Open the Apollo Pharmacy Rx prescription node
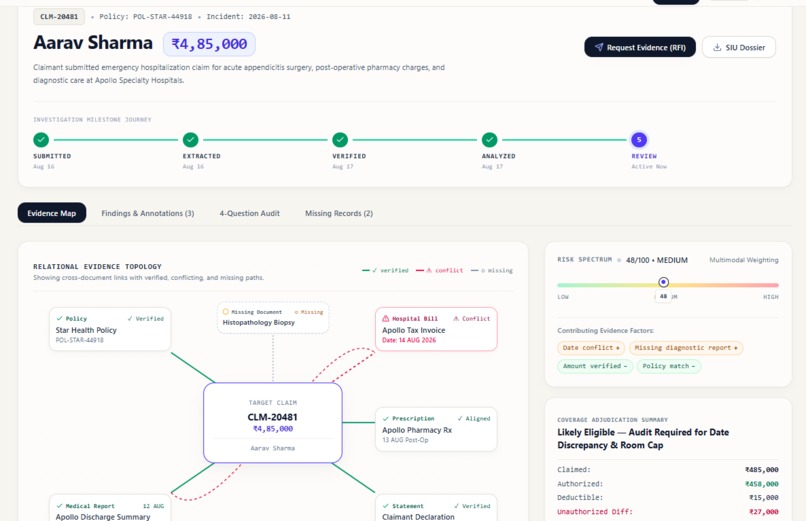 point(436,430)
